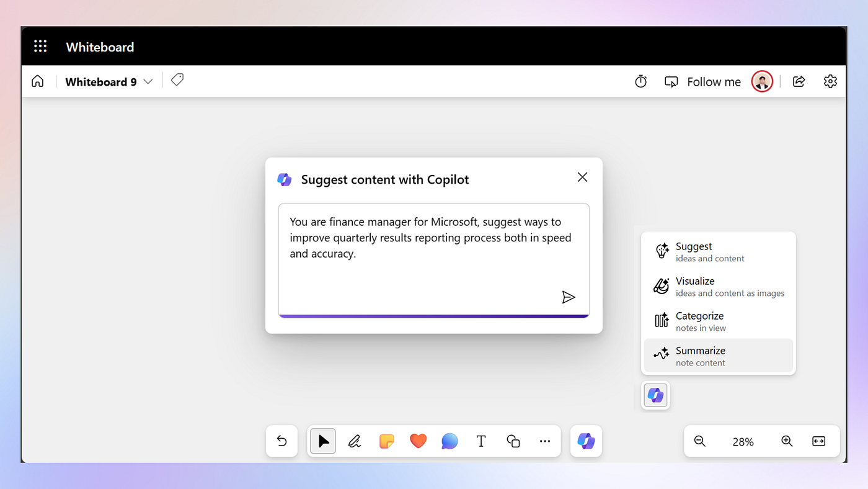Share the whiteboard
The image size is (868, 489).
(799, 81)
